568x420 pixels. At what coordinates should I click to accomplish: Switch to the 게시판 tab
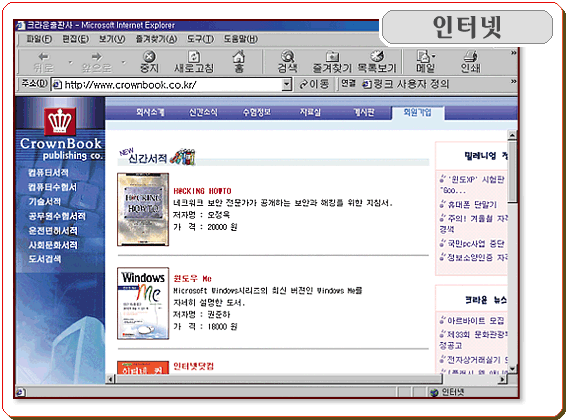coord(364,112)
